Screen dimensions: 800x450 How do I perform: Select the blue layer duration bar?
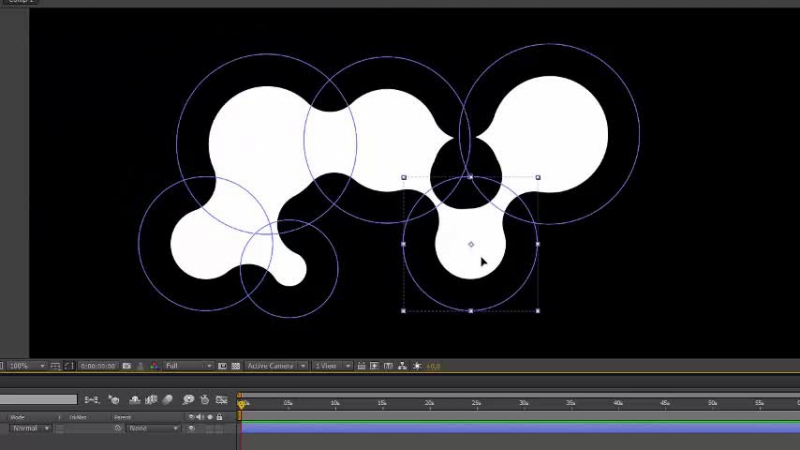point(520,429)
